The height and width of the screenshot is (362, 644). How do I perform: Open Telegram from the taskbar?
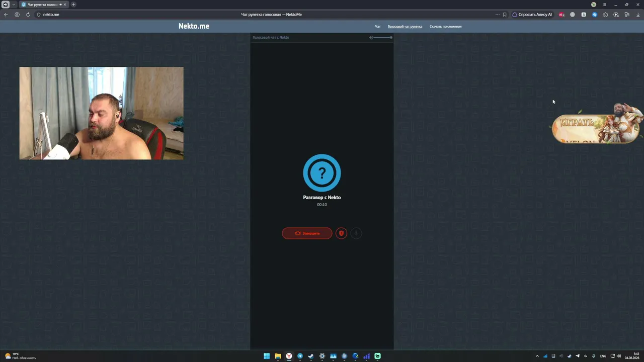click(x=300, y=356)
